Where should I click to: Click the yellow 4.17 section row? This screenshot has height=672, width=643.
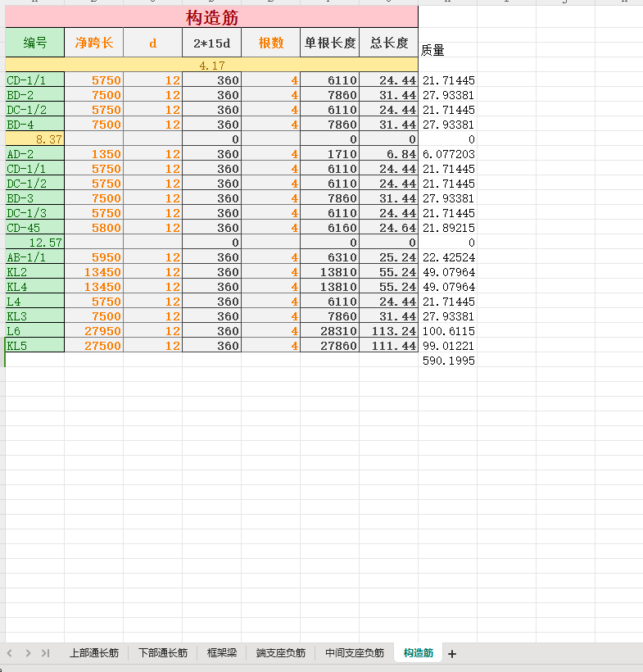point(211,65)
